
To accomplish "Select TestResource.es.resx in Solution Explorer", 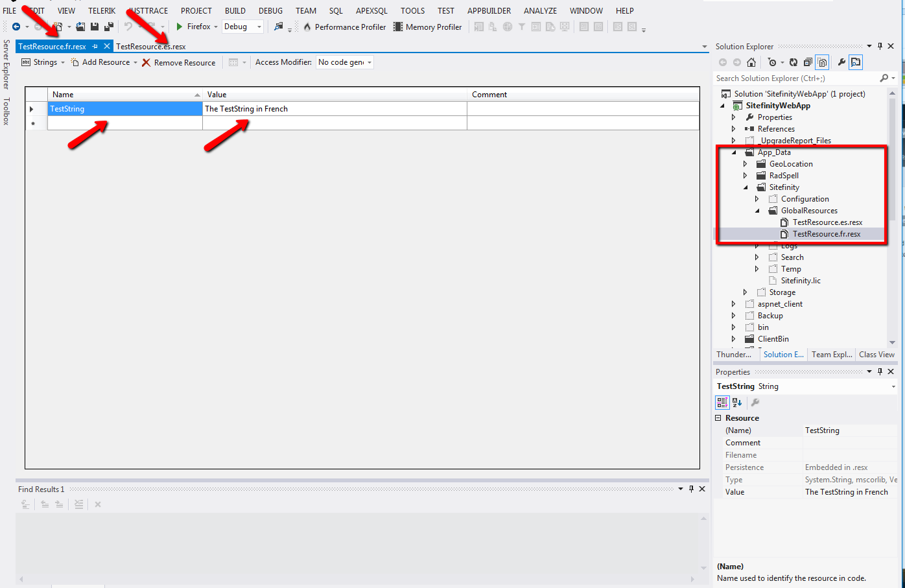I will [x=827, y=222].
